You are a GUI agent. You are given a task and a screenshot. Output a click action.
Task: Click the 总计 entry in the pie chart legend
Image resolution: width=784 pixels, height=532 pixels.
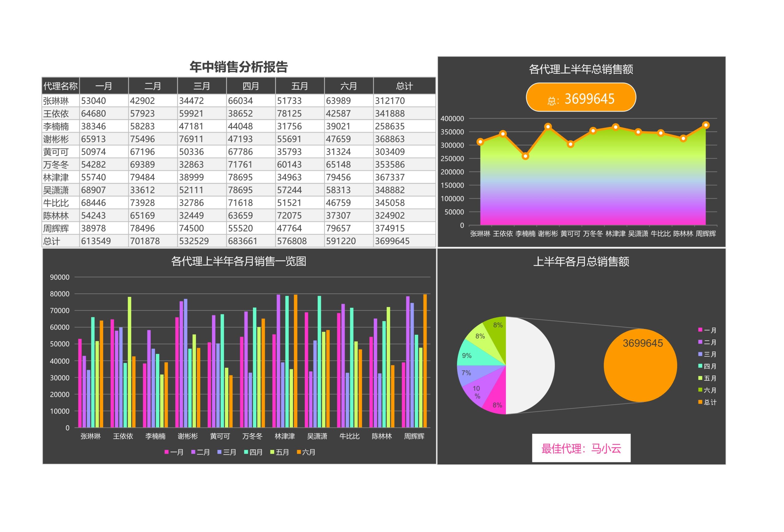click(x=707, y=402)
